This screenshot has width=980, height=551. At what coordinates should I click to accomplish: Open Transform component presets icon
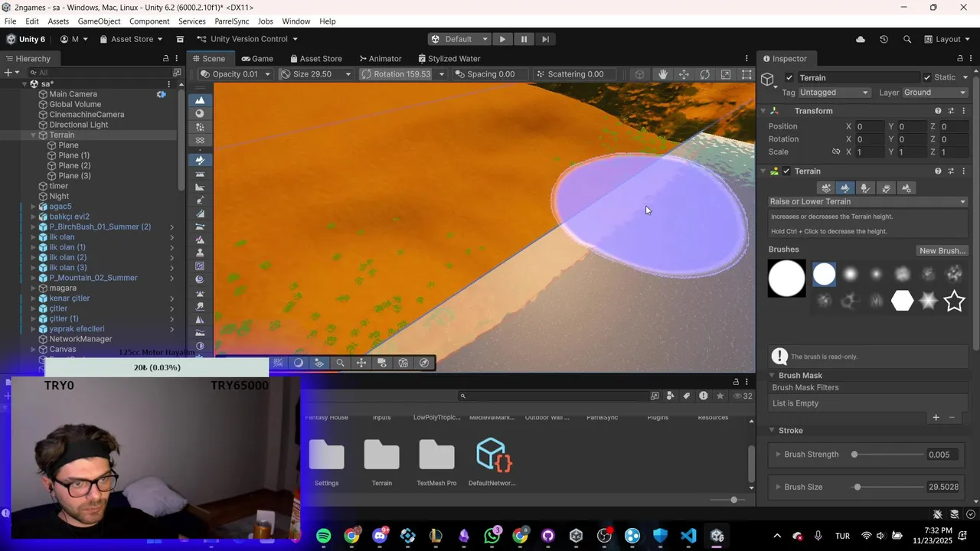click(x=951, y=111)
